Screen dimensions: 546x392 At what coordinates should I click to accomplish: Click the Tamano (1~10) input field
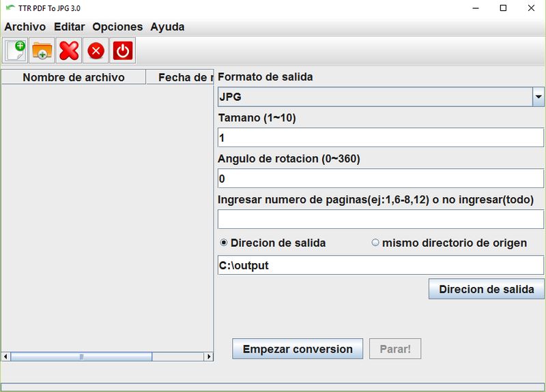381,138
